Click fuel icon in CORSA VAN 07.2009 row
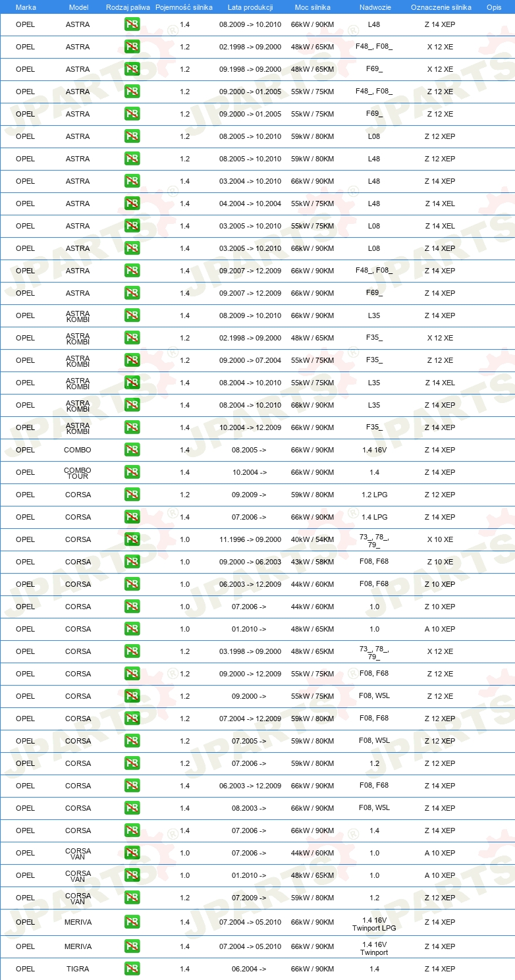Image resolution: width=515 pixels, height=980 pixels. [x=132, y=898]
